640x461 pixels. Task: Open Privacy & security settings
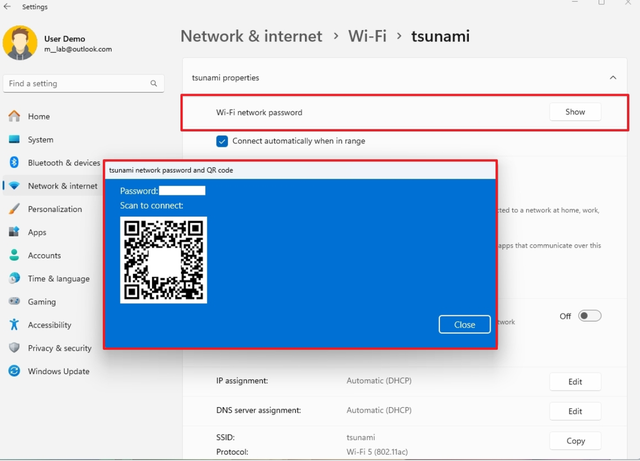pos(60,348)
